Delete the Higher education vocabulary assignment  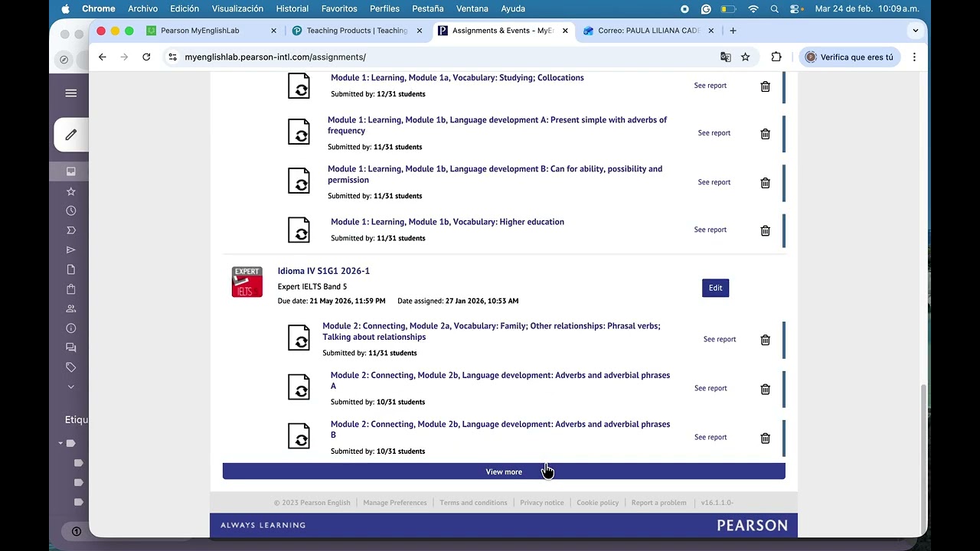[x=765, y=230]
